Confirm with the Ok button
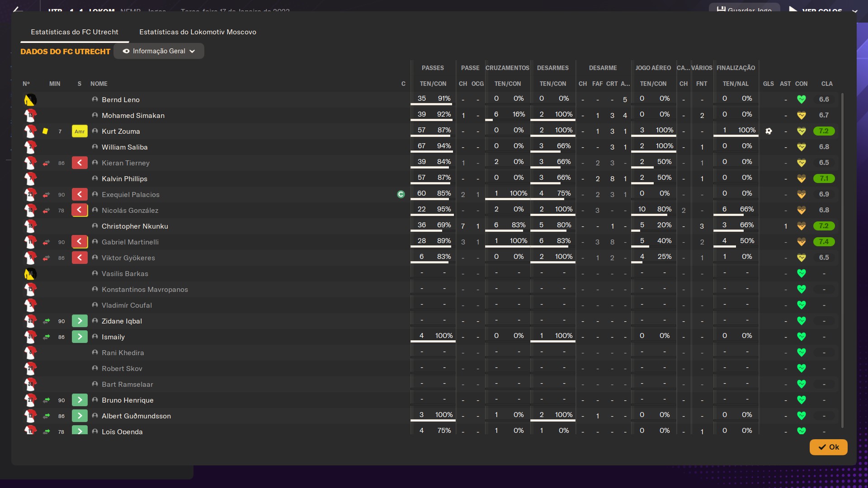Viewport: 868px width, 488px height. coord(828,447)
